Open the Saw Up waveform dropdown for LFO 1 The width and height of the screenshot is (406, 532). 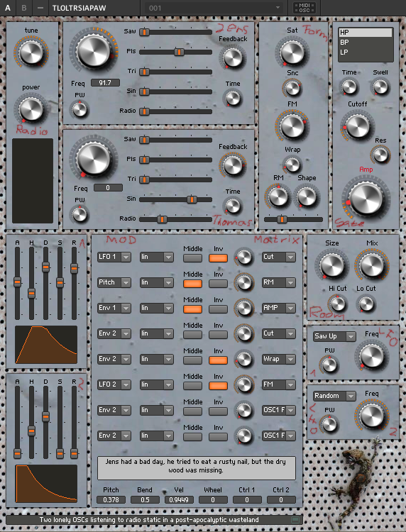tap(334, 336)
